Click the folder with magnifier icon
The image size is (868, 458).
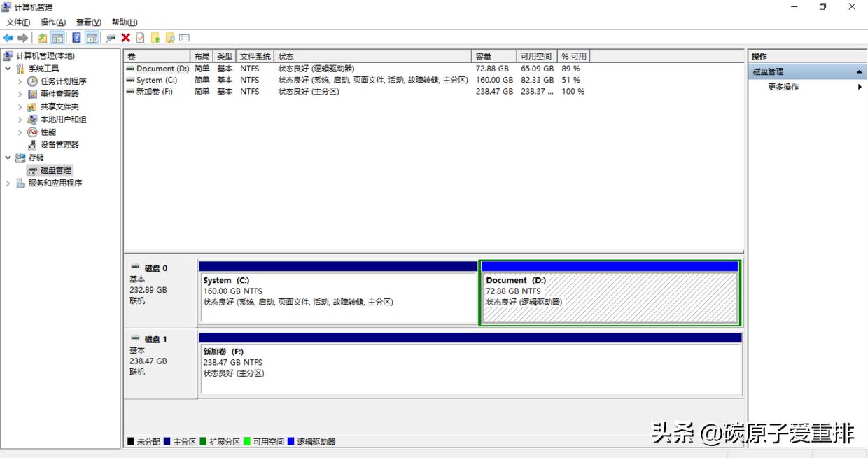click(170, 38)
